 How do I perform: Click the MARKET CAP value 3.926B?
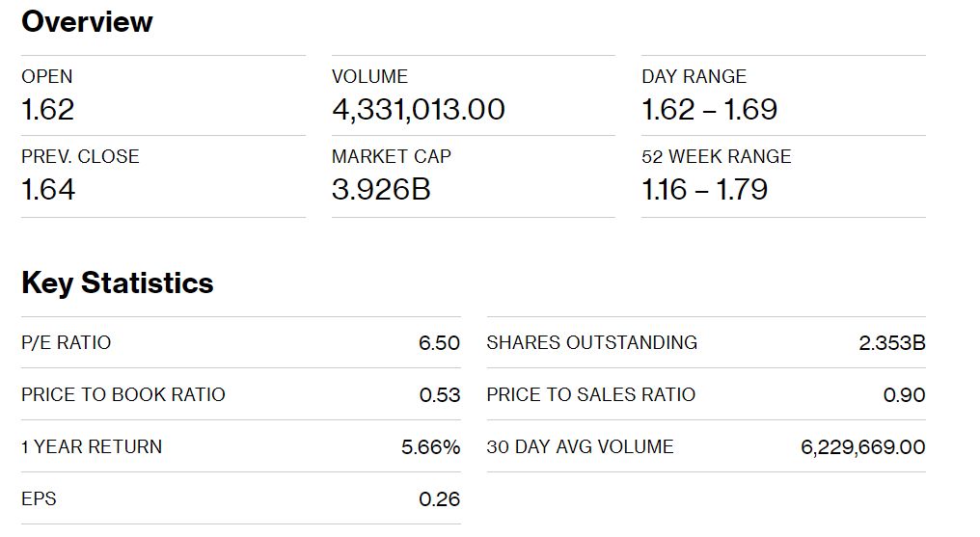click(381, 190)
